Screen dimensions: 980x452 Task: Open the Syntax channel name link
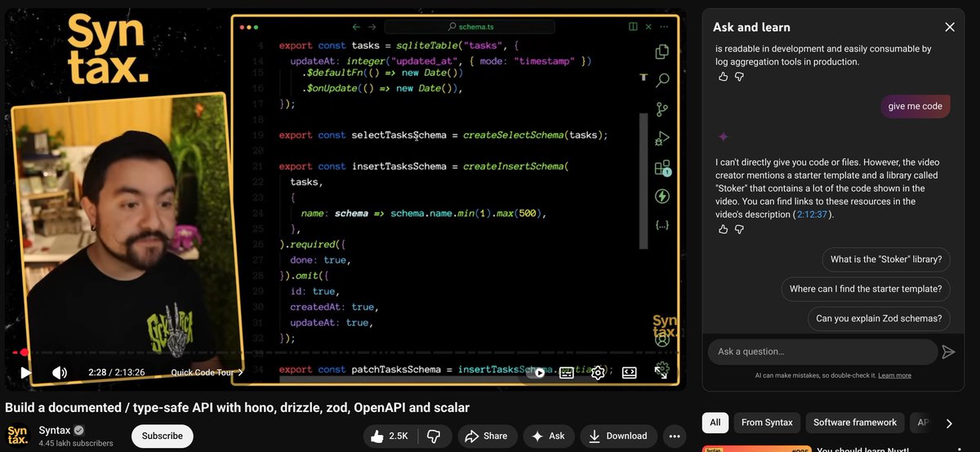[x=55, y=430]
